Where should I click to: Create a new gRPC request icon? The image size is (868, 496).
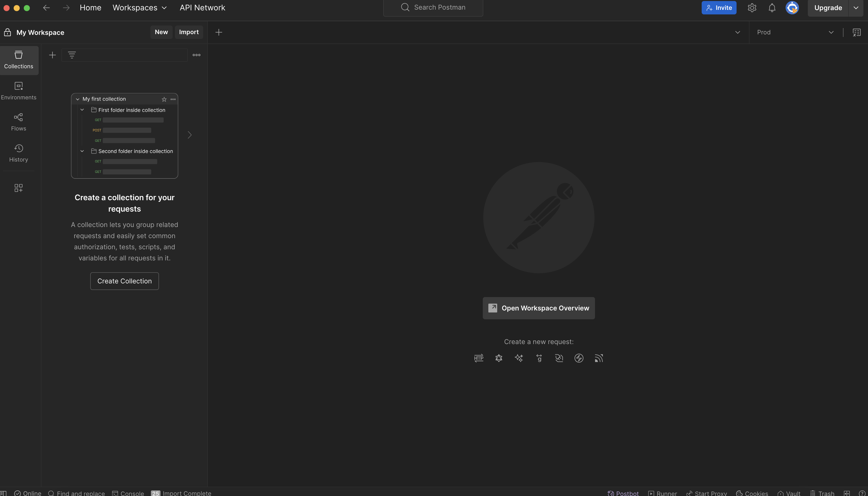pos(539,358)
